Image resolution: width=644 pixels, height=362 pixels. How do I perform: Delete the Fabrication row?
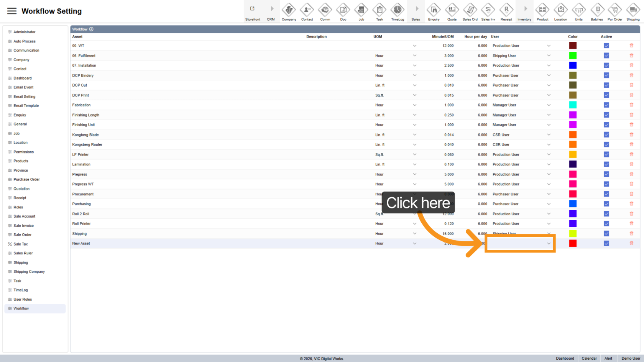pos(631,105)
